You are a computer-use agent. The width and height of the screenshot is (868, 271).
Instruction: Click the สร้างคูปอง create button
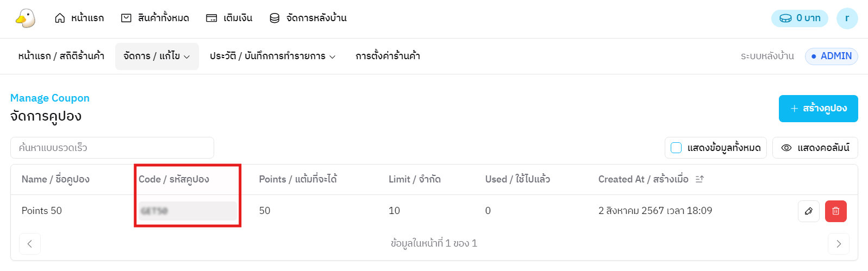click(818, 109)
